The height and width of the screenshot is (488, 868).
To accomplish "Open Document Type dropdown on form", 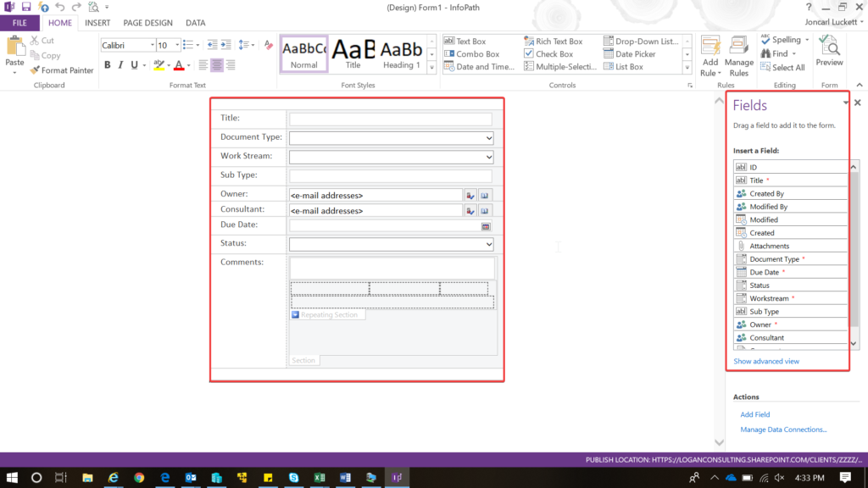I will click(489, 138).
